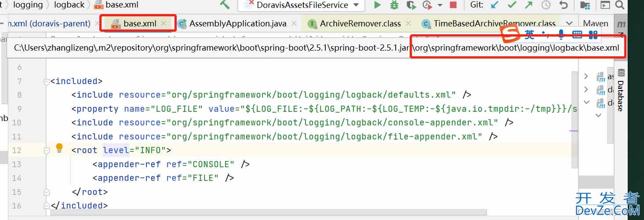Open the Maven tool window label
Image resolution: width=644 pixels, height=220 pixels.
tap(596, 23)
